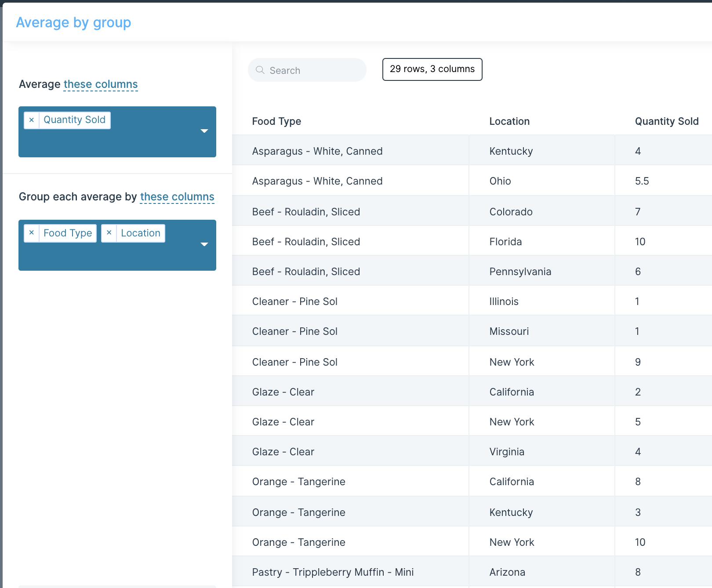Click quantity 10 in the Florida row

(x=640, y=242)
